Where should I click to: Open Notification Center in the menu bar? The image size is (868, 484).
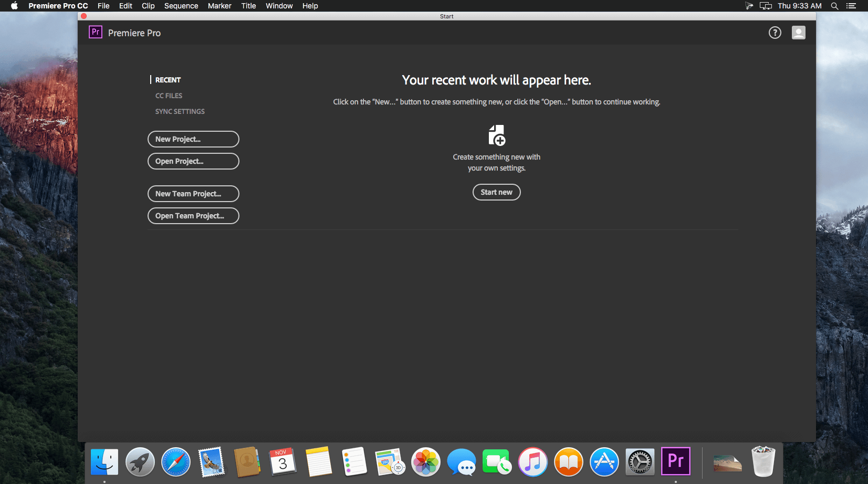click(x=851, y=6)
